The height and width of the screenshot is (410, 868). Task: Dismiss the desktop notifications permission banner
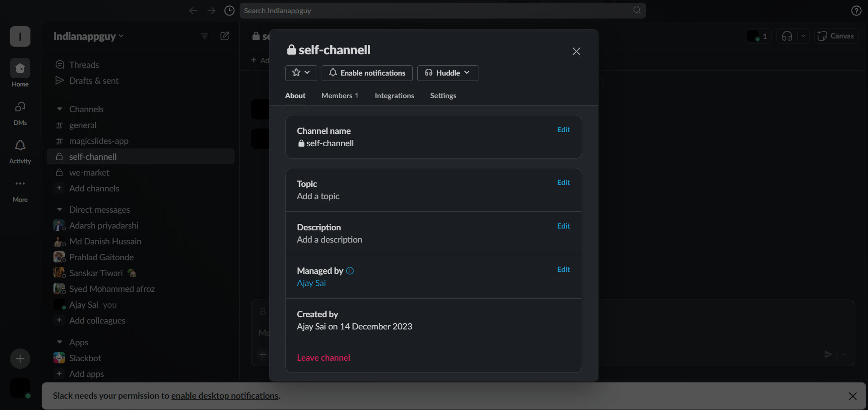click(x=853, y=396)
